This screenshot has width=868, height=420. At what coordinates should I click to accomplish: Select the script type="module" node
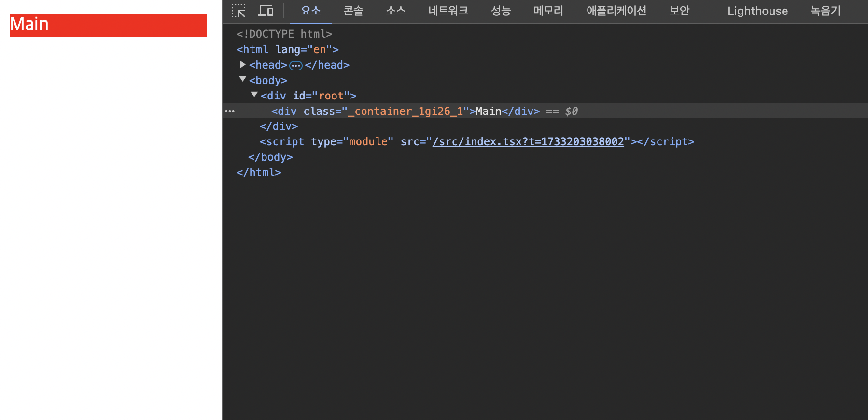pyautogui.click(x=477, y=141)
